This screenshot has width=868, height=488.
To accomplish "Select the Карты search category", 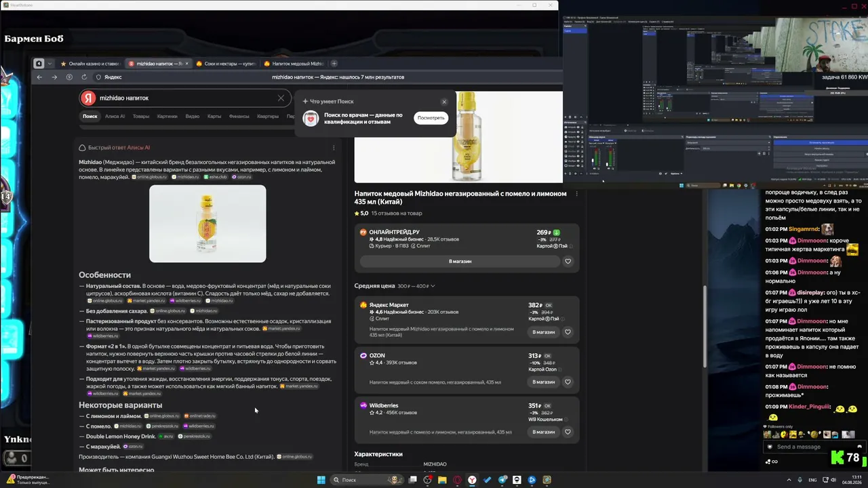I will [214, 117].
